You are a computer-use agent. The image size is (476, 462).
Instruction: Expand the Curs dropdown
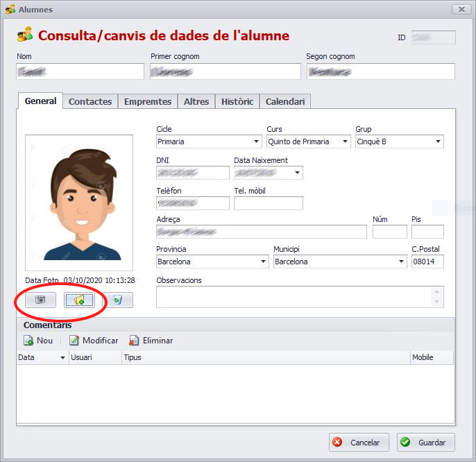pos(345,142)
